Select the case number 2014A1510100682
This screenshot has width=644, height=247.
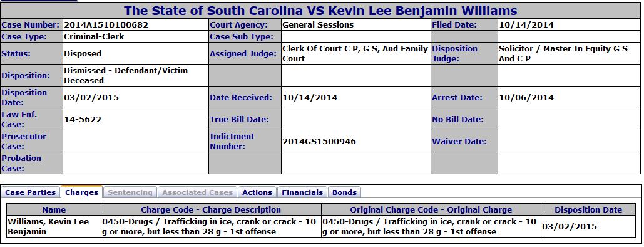(106, 24)
